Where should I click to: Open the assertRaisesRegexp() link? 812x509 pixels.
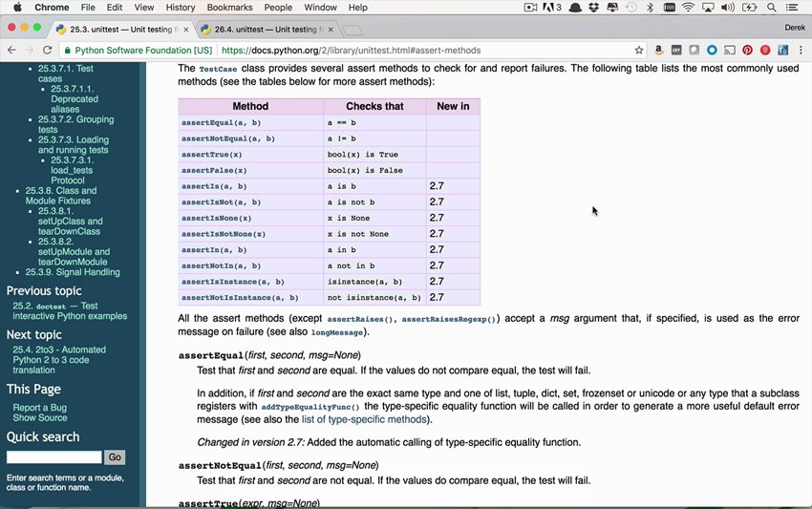pyautogui.click(x=448, y=320)
